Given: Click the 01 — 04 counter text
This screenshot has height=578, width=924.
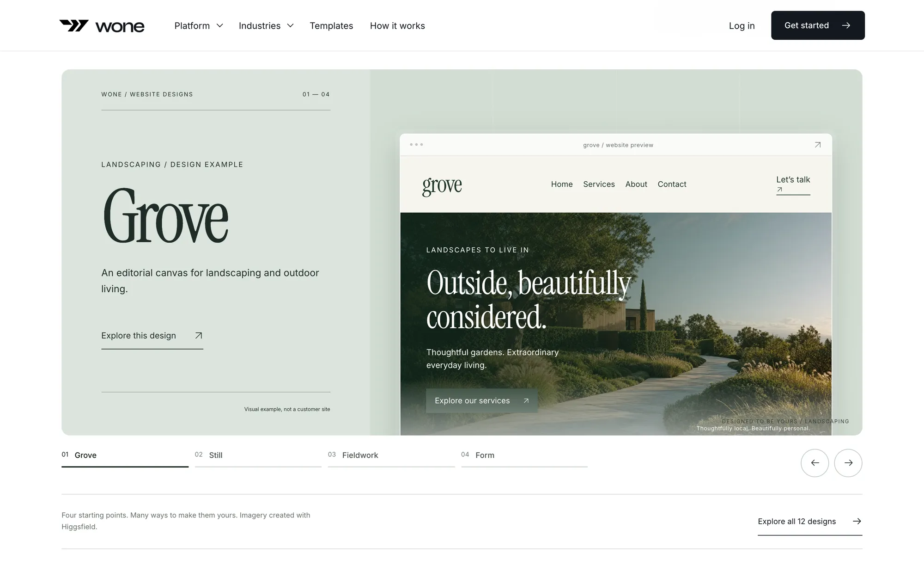Looking at the screenshot, I should pos(316,94).
